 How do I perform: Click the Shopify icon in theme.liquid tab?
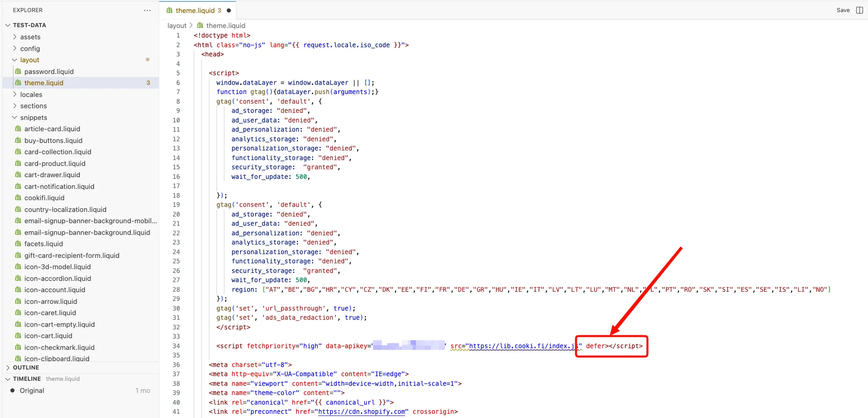(170, 10)
